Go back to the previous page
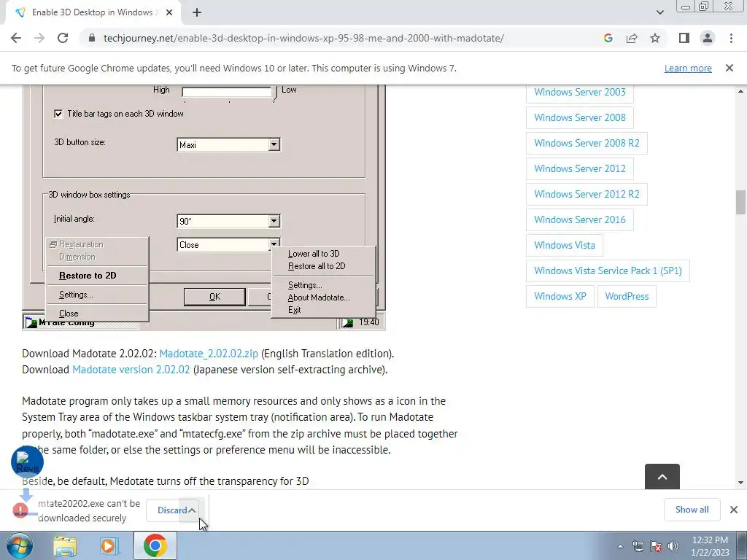The height and width of the screenshot is (560, 747). [16, 38]
